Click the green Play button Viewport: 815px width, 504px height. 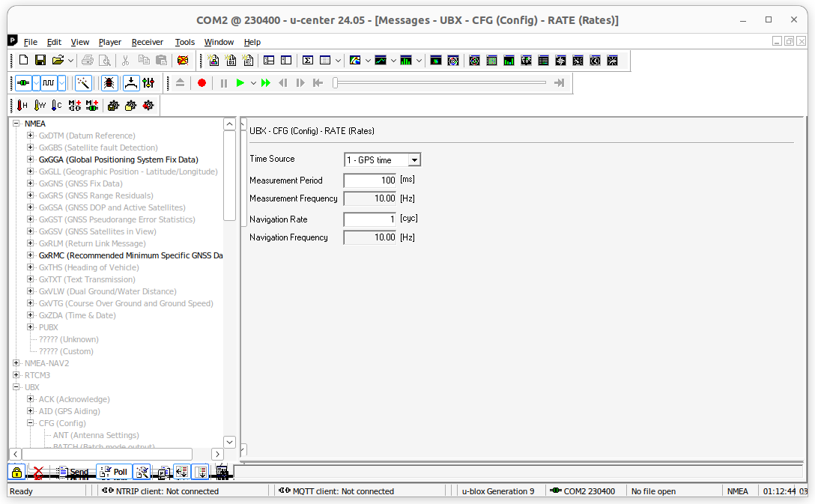[x=240, y=82]
